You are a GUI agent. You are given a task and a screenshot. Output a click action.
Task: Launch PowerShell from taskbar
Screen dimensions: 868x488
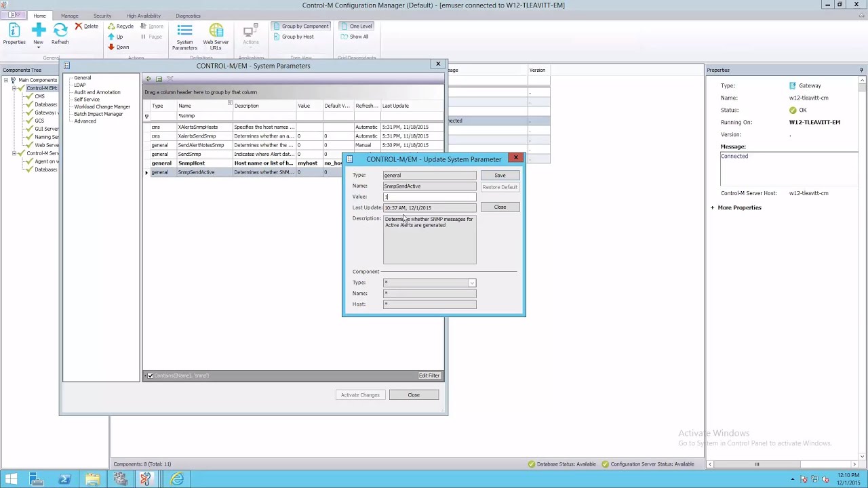coord(64,480)
